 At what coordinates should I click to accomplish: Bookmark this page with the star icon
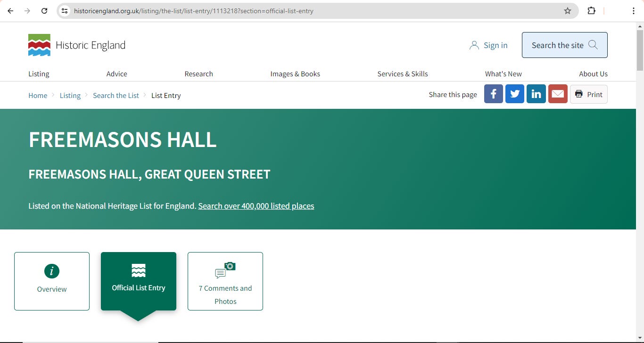568,11
